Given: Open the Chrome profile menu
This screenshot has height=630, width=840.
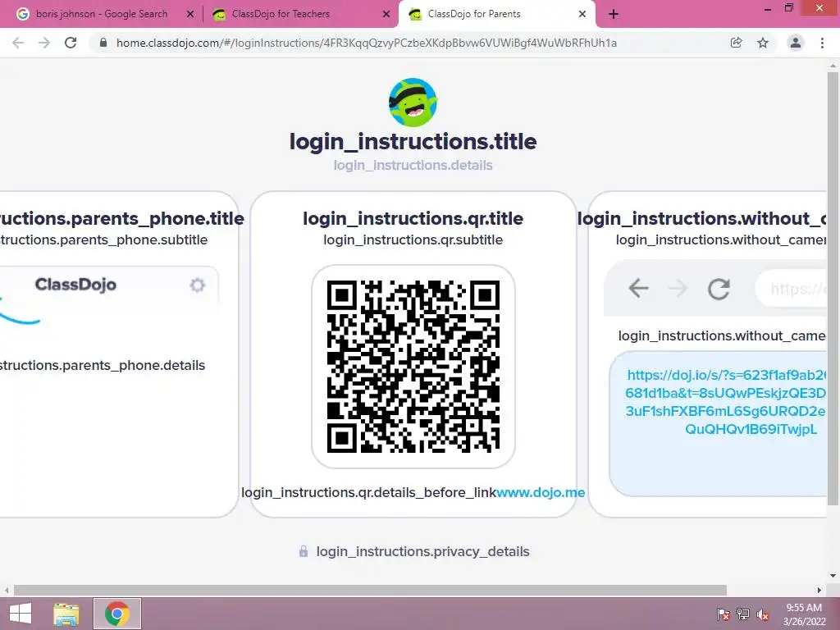Looking at the screenshot, I should (x=796, y=43).
